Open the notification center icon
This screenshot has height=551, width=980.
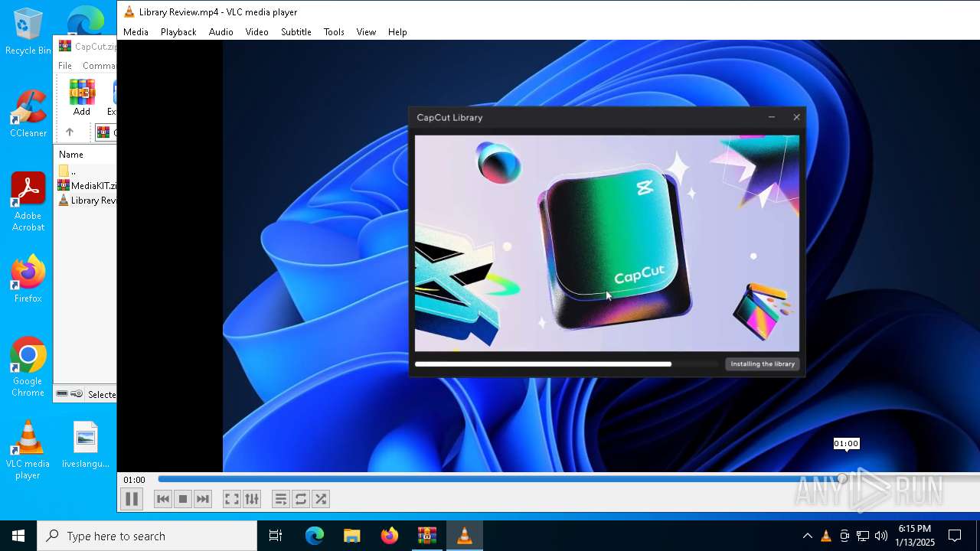pyautogui.click(x=955, y=536)
